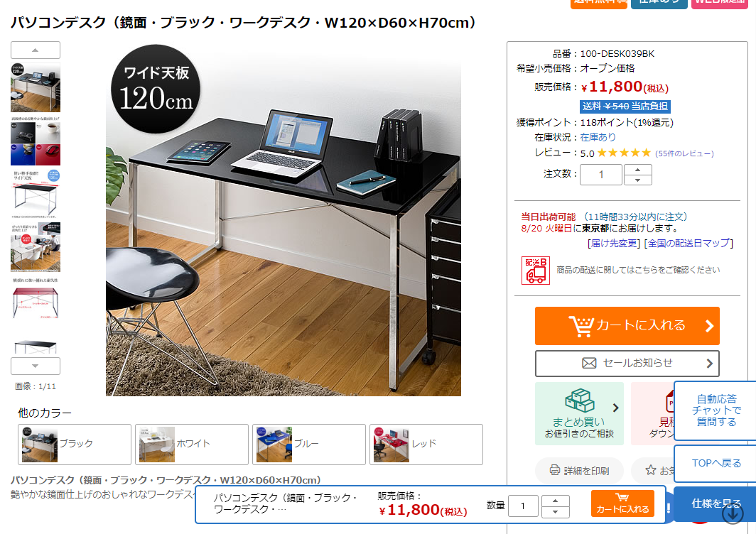Select the ブルー color variant
756x534 pixels.
pyautogui.click(x=308, y=445)
